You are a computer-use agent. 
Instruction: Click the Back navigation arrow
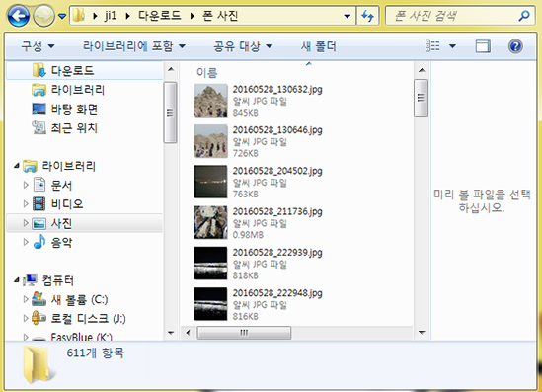point(18,16)
